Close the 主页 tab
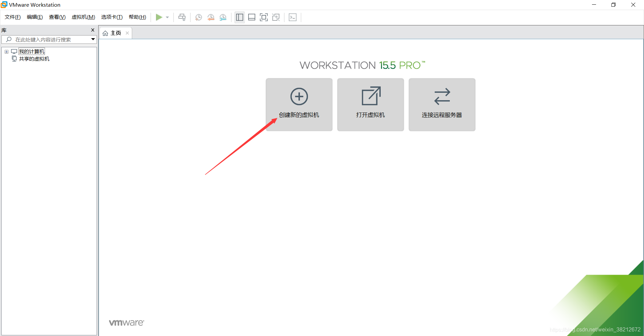Screen dimensions: 644x336 click(127, 33)
